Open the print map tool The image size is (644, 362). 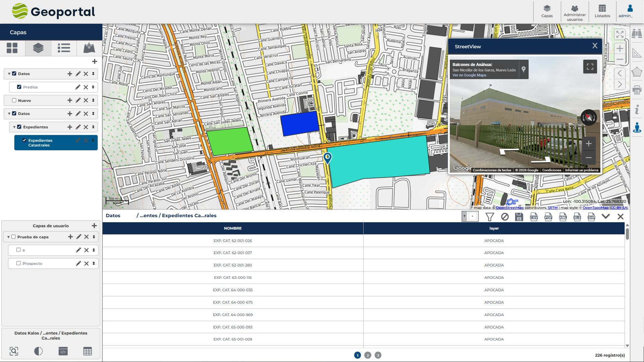point(637,90)
